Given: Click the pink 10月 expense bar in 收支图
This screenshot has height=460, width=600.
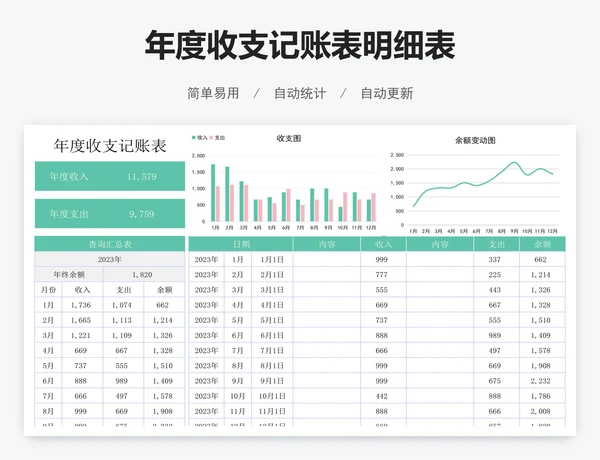Looking at the screenshot, I should [x=345, y=207].
